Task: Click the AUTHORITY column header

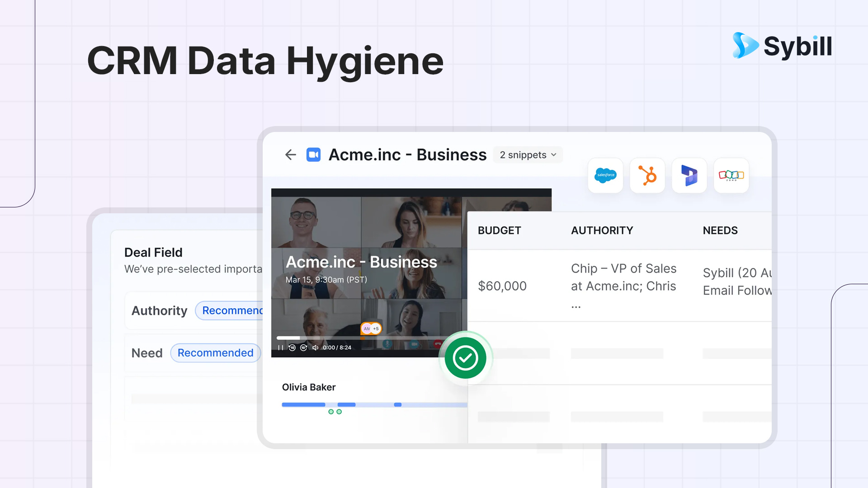Action: (602, 230)
